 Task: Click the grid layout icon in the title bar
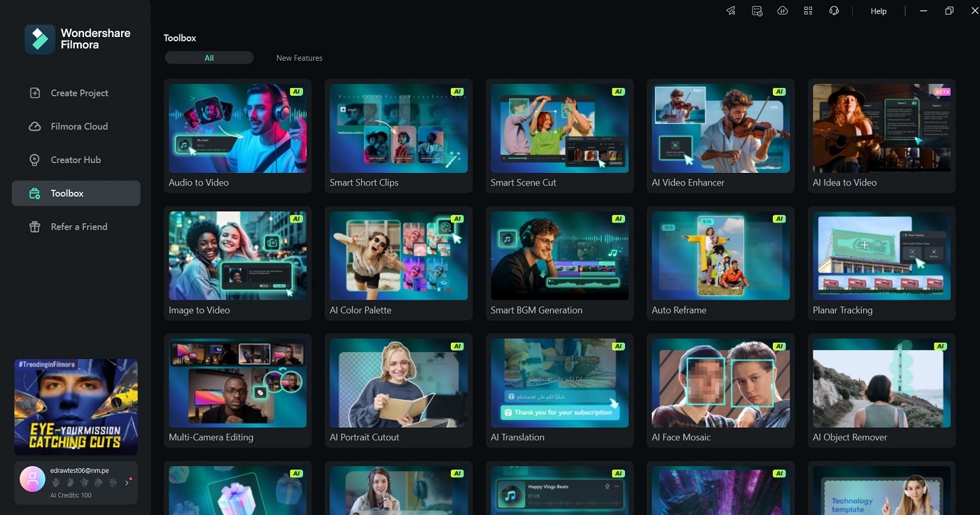(808, 11)
